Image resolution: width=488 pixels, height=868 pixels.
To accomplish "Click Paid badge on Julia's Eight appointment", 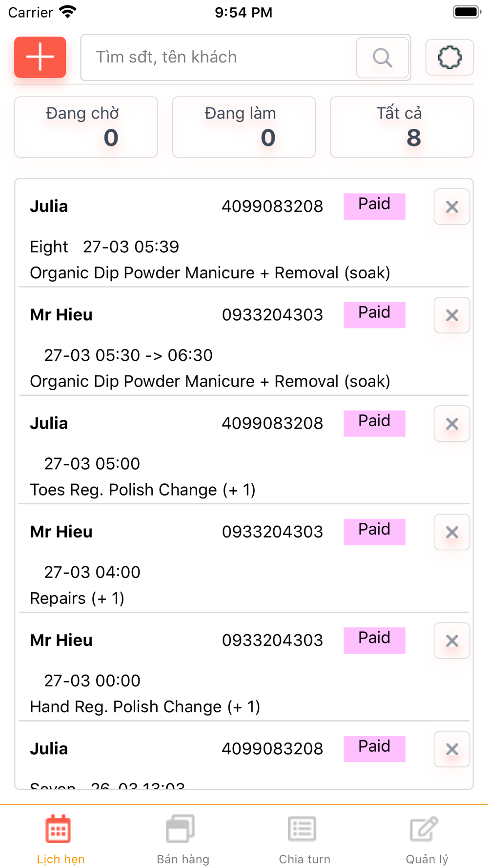I will pos(374,206).
